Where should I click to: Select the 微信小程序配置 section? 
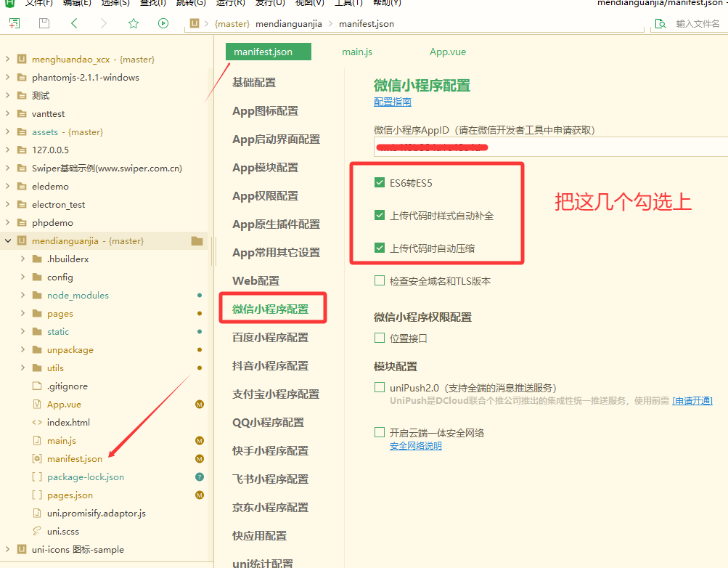pos(270,309)
